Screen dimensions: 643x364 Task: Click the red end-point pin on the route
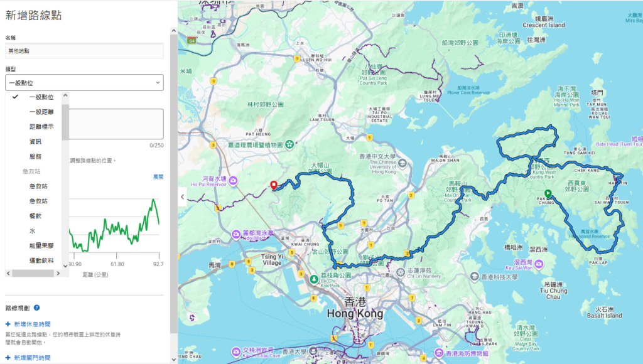pyautogui.click(x=274, y=185)
